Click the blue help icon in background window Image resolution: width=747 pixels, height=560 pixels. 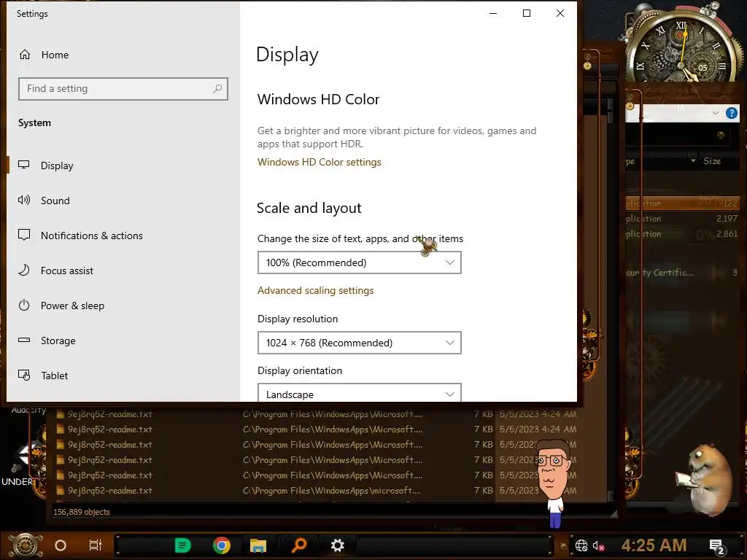click(x=731, y=113)
